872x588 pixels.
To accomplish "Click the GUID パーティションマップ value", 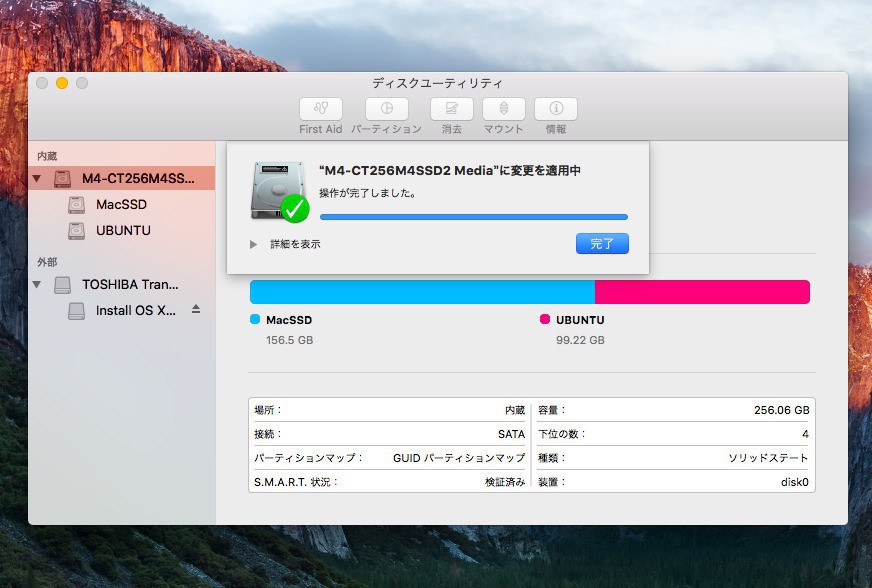I will [x=459, y=458].
